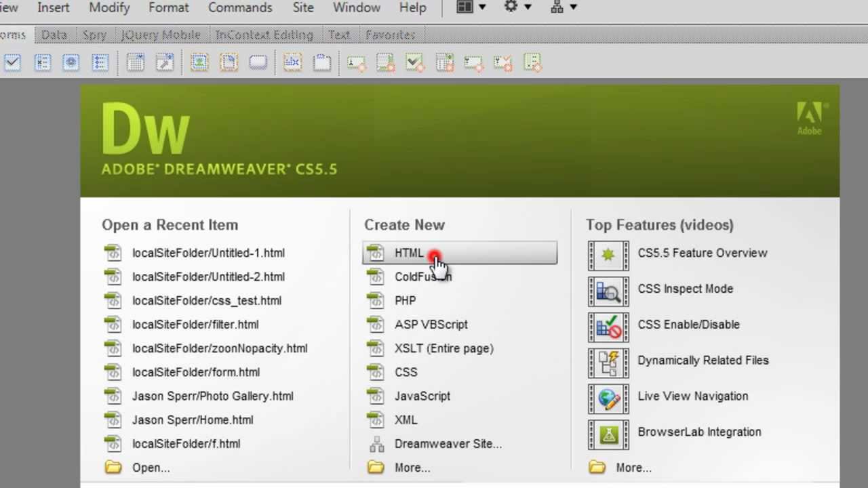The height and width of the screenshot is (488, 868).
Task: Open recent localSiteFolder/Untitled-2.html
Action: click(208, 277)
